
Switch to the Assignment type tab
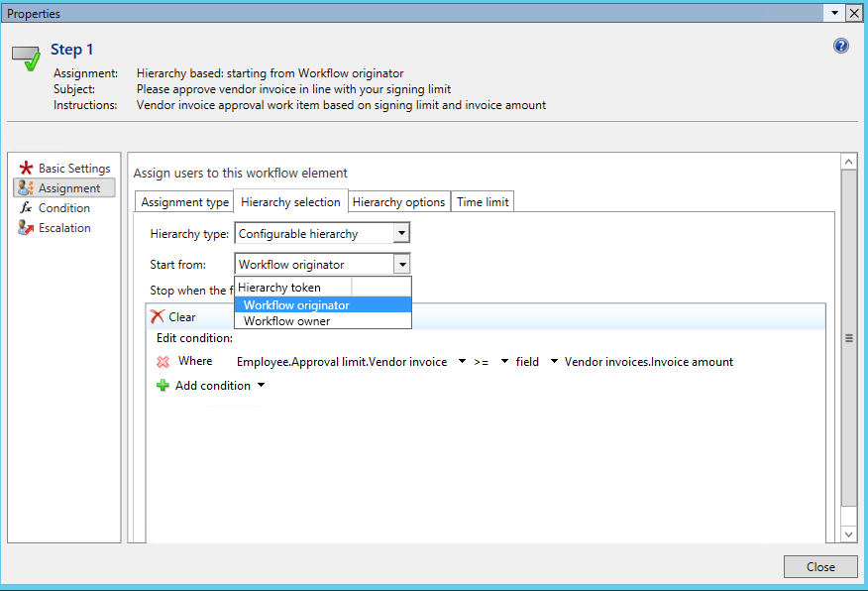tap(184, 202)
